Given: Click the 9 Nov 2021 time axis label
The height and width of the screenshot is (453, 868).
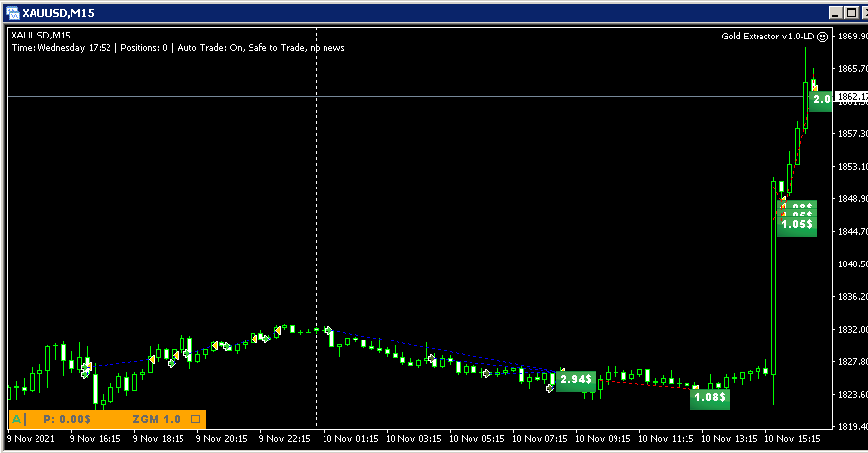Looking at the screenshot, I should (x=31, y=438).
